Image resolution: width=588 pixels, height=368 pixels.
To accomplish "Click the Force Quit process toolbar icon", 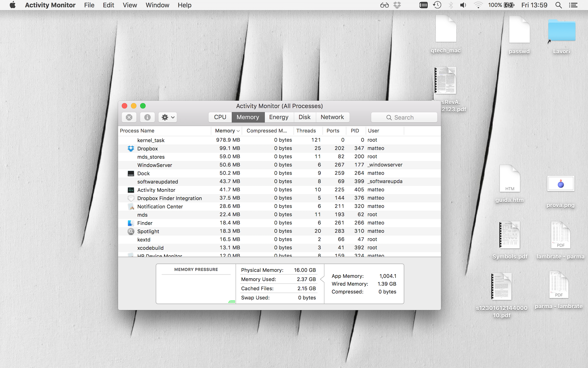I will pos(129,117).
